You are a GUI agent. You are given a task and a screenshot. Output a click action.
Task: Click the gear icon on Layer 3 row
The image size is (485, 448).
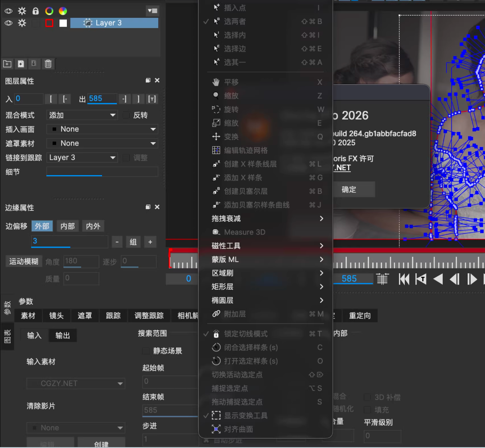click(22, 23)
